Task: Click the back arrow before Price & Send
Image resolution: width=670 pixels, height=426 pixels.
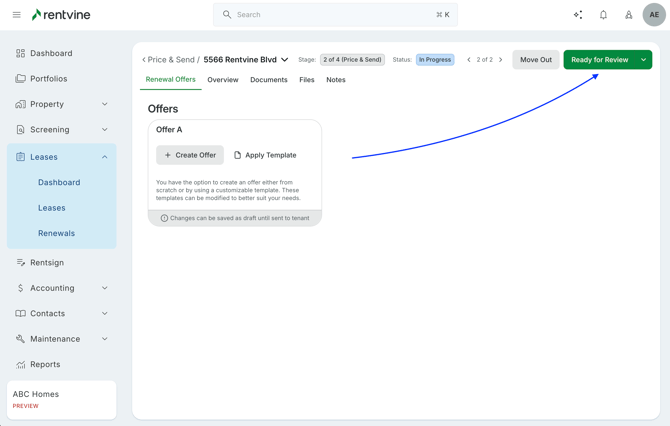Action: click(x=144, y=60)
